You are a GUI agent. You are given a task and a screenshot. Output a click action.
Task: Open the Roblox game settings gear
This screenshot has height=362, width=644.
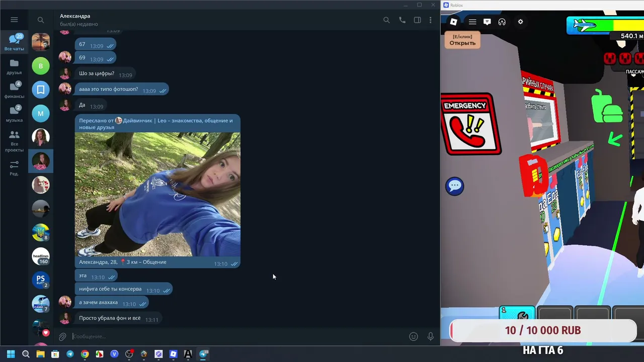click(x=520, y=22)
